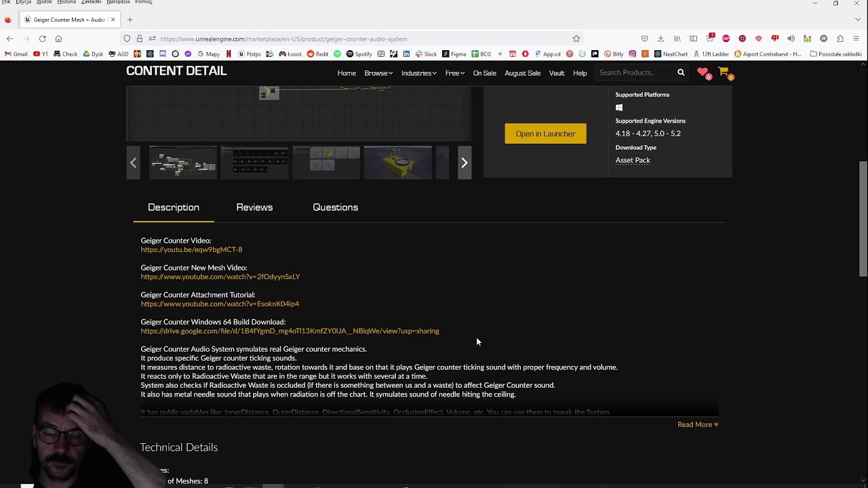Focus the Search Products input field
This screenshot has width=868, height=488.
pos(635,73)
